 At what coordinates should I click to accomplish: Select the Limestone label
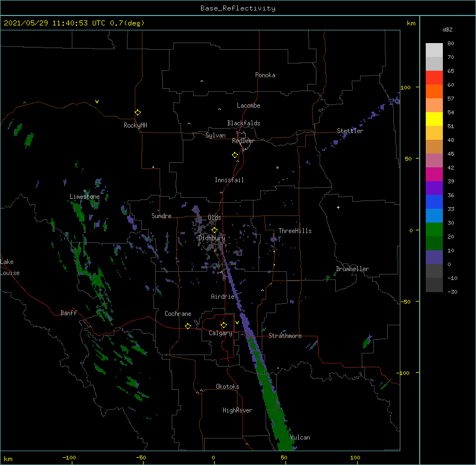(84, 197)
